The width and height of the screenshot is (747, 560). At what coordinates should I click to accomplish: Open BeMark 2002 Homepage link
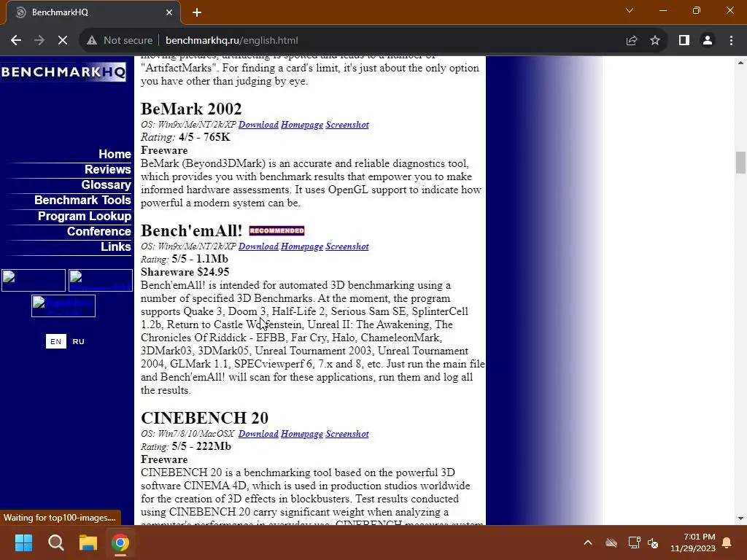click(302, 125)
